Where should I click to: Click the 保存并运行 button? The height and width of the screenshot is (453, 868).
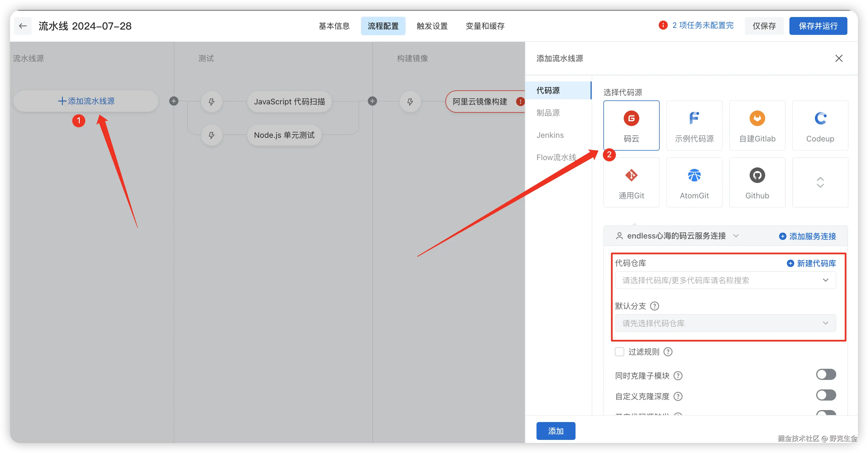[x=818, y=26]
